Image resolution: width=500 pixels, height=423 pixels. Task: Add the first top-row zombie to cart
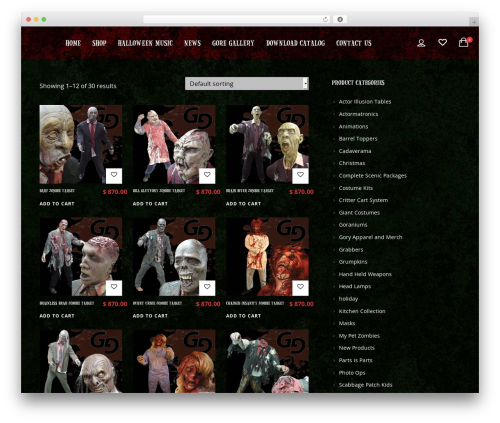tap(57, 204)
